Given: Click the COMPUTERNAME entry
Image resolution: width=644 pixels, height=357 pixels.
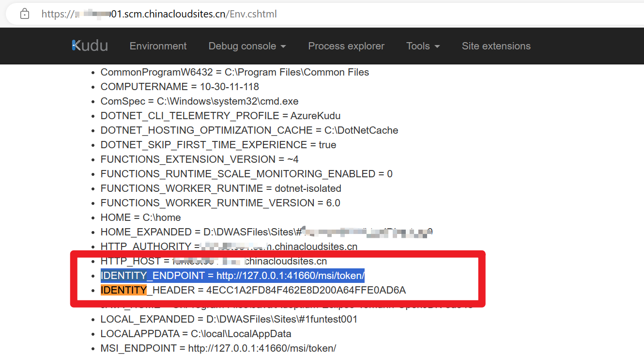Looking at the screenshot, I should click(x=180, y=87).
